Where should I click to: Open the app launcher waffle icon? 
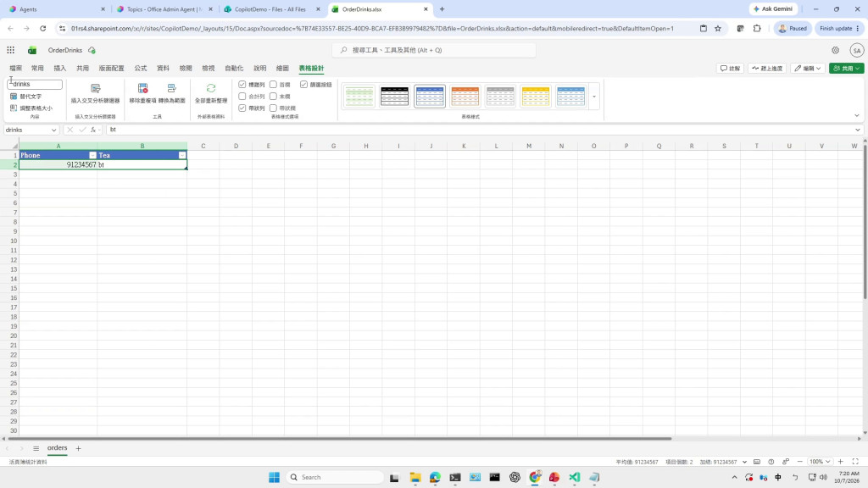click(x=10, y=50)
